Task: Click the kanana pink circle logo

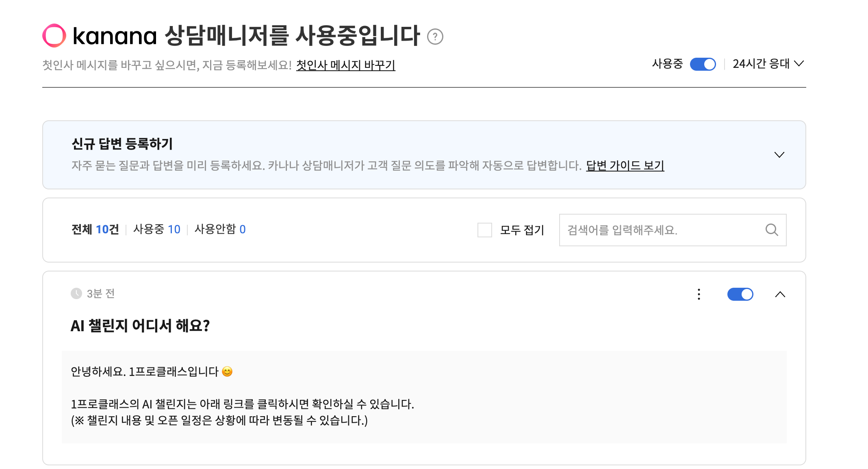Action: (x=54, y=36)
